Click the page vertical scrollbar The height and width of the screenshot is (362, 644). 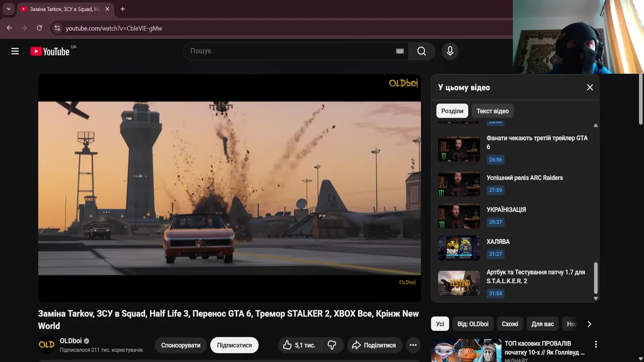pyautogui.click(x=641, y=99)
